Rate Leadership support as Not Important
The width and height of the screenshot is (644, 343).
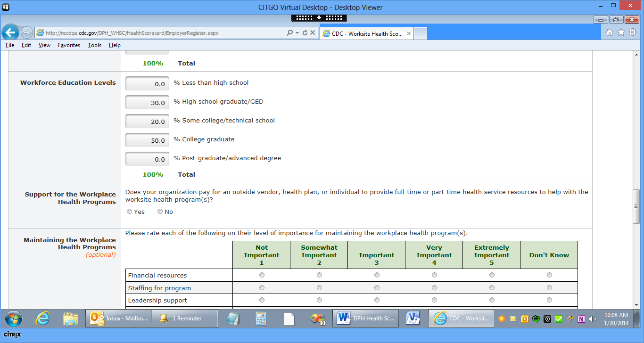pyautogui.click(x=262, y=300)
